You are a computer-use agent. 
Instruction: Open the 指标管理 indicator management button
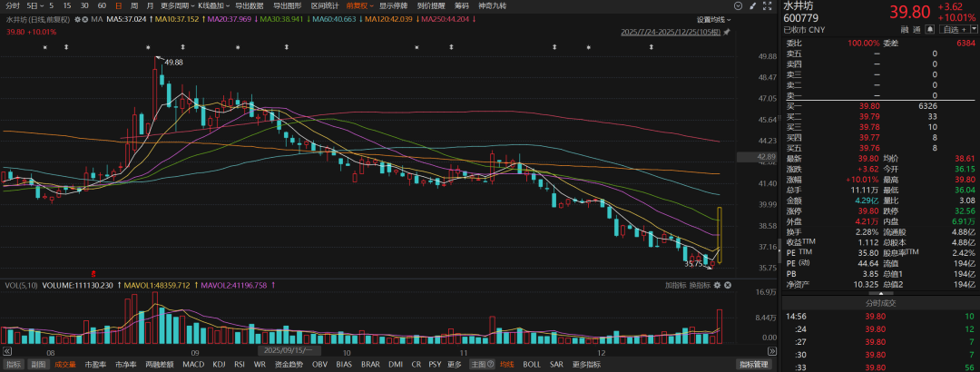point(753,364)
